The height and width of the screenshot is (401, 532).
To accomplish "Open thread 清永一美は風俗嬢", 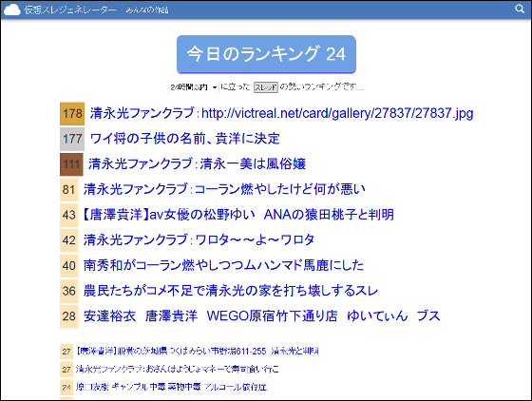I will (x=198, y=164).
